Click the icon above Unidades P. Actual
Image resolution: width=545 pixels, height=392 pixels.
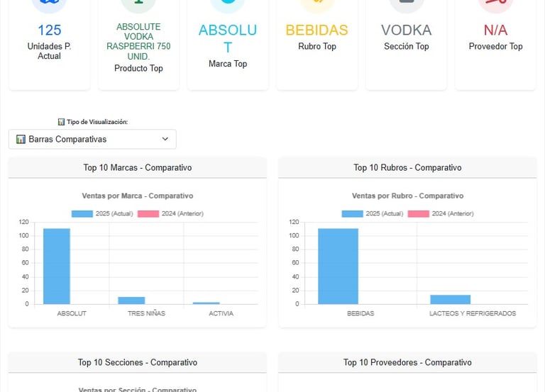pos(49,3)
